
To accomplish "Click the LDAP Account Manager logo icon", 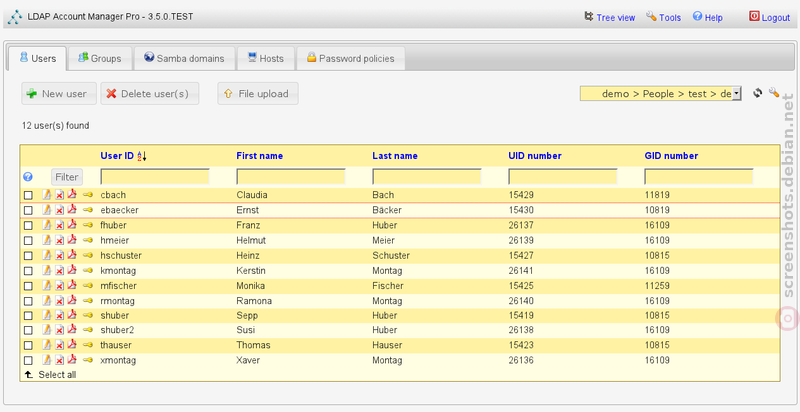I will point(15,17).
